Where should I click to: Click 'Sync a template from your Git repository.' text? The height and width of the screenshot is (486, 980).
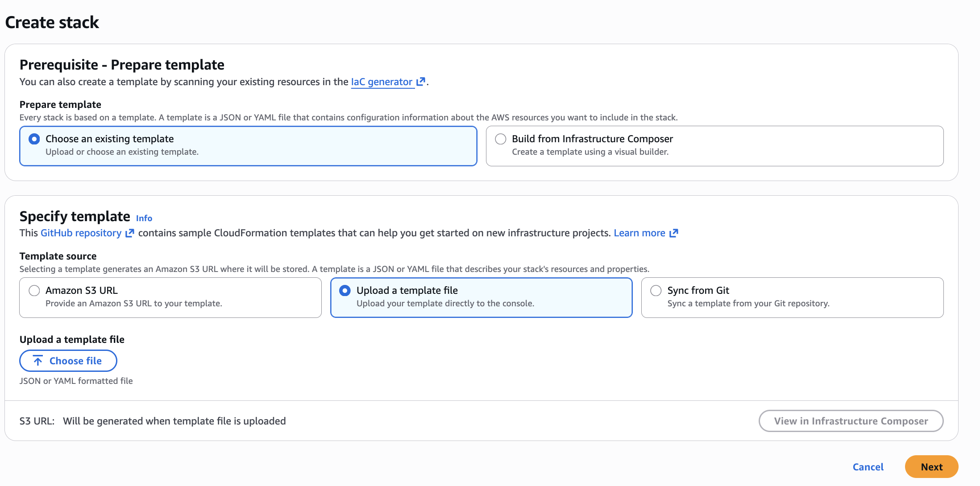[748, 304]
